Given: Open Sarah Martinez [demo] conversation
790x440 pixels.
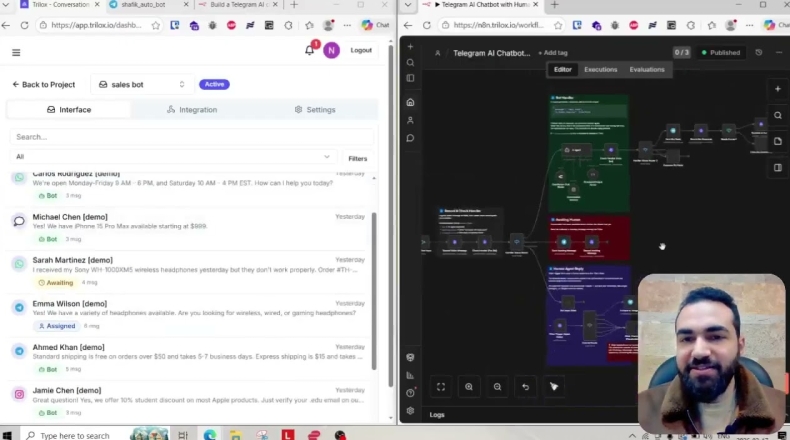Looking at the screenshot, I should click(188, 267).
